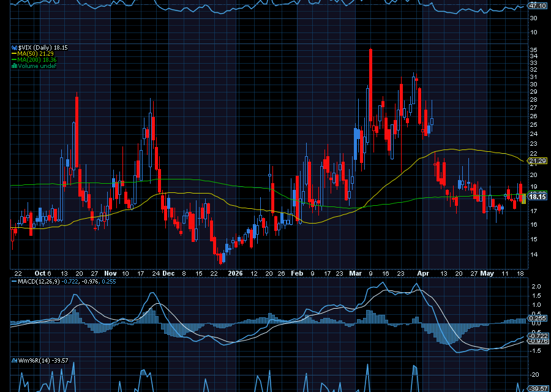Click the -0.722 MACD value tag
Image resolution: width=551 pixels, height=392 pixels.
click(x=538, y=336)
